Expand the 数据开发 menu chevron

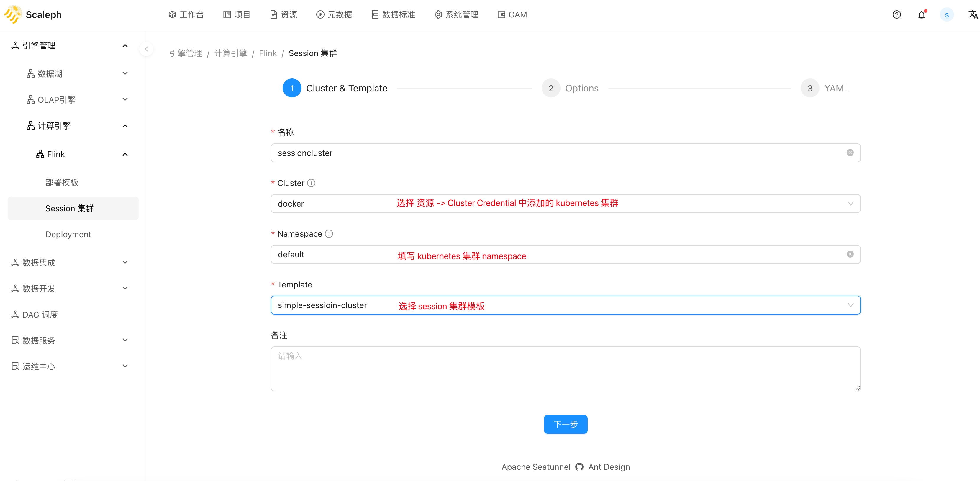coord(125,288)
